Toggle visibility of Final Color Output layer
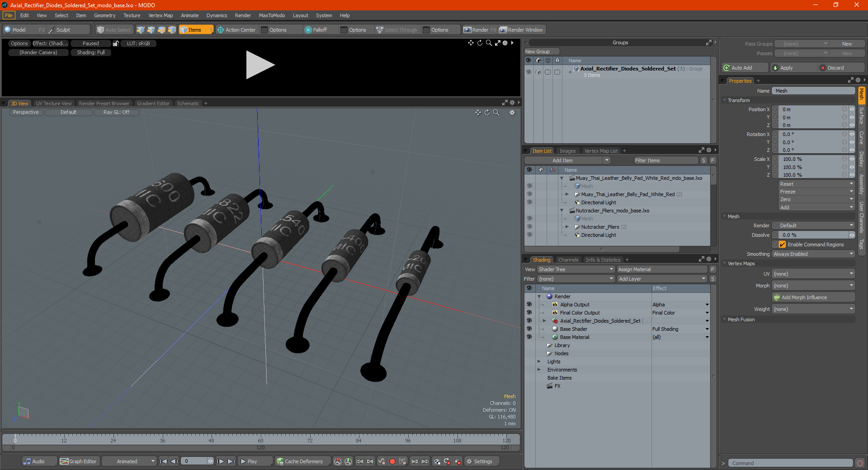Image resolution: width=868 pixels, height=470 pixels. tap(529, 313)
